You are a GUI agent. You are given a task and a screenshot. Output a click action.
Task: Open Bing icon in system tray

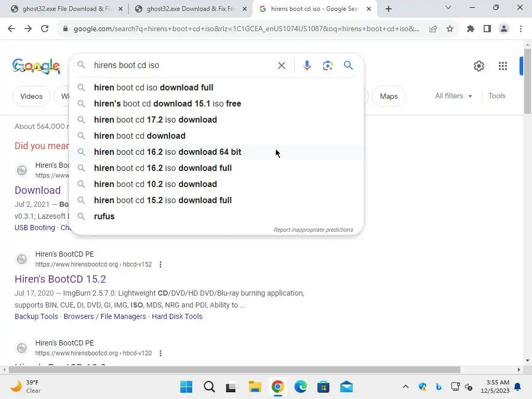tap(438, 387)
